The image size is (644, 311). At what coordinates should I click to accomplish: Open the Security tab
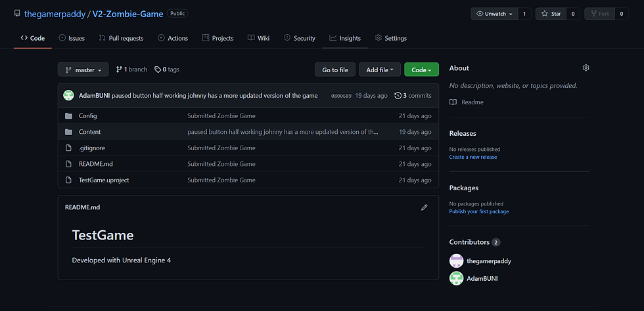pos(300,38)
